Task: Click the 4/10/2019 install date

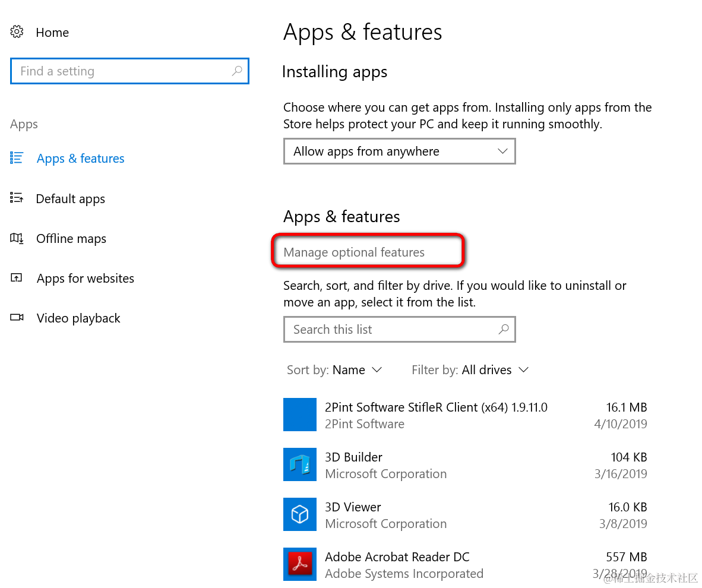Action: pos(620,424)
